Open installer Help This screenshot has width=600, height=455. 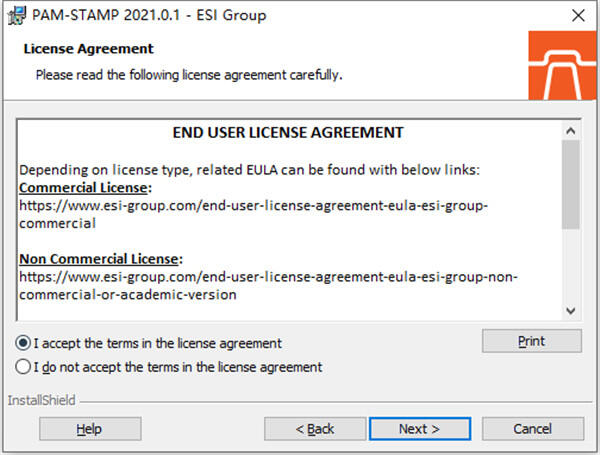(90, 429)
